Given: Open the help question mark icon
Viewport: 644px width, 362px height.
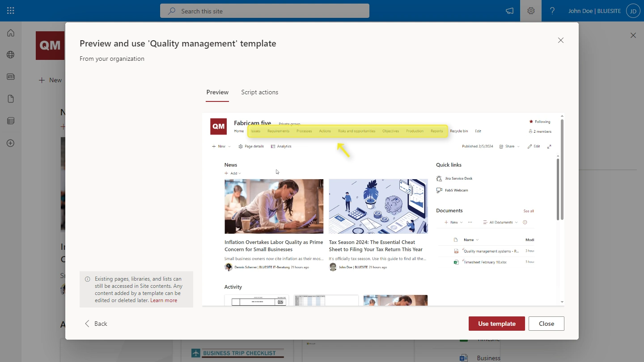Looking at the screenshot, I should click(x=552, y=11).
